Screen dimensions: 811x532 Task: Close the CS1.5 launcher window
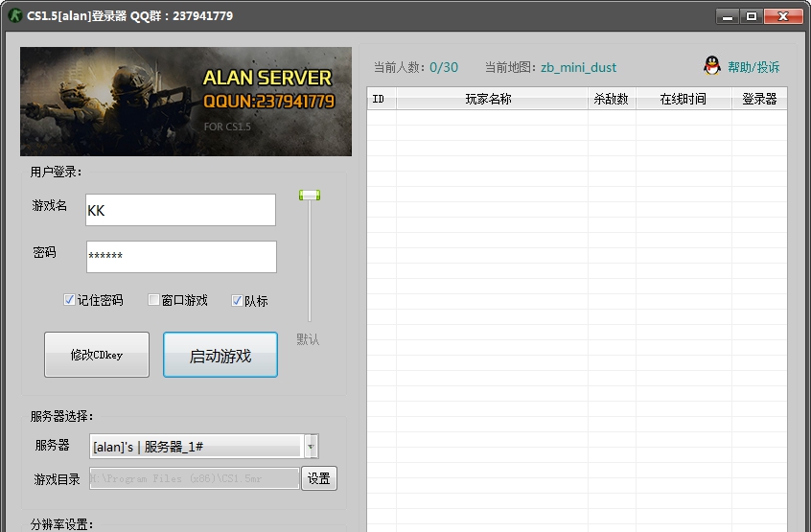coord(783,16)
